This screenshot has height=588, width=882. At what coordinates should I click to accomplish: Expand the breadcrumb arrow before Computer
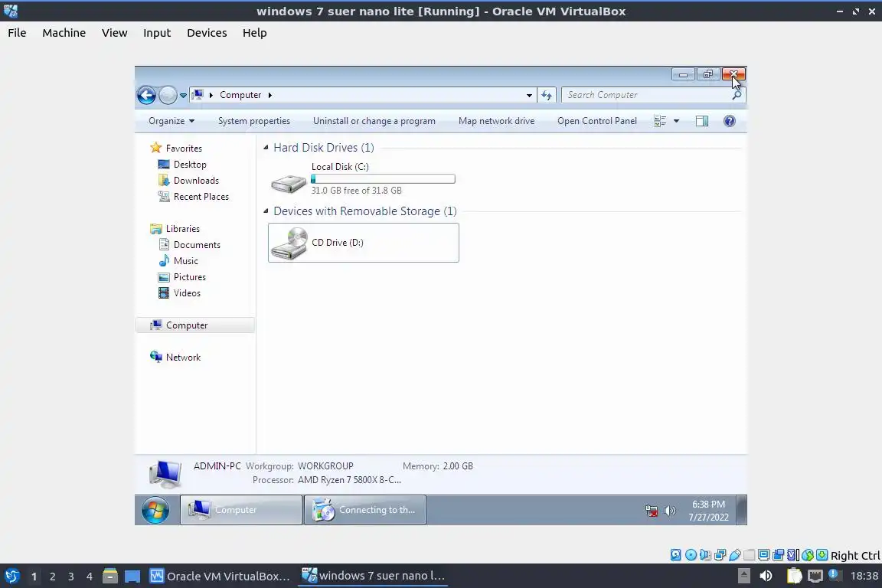(x=211, y=95)
